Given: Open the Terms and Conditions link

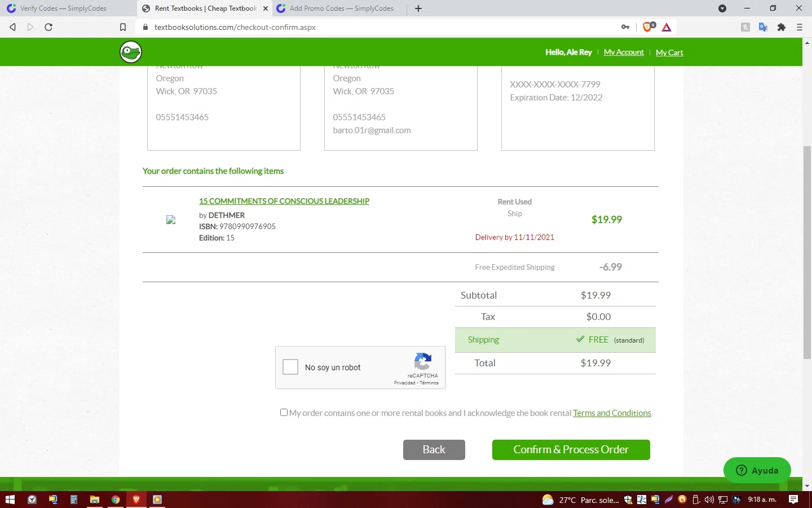Looking at the screenshot, I should coord(612,413).
